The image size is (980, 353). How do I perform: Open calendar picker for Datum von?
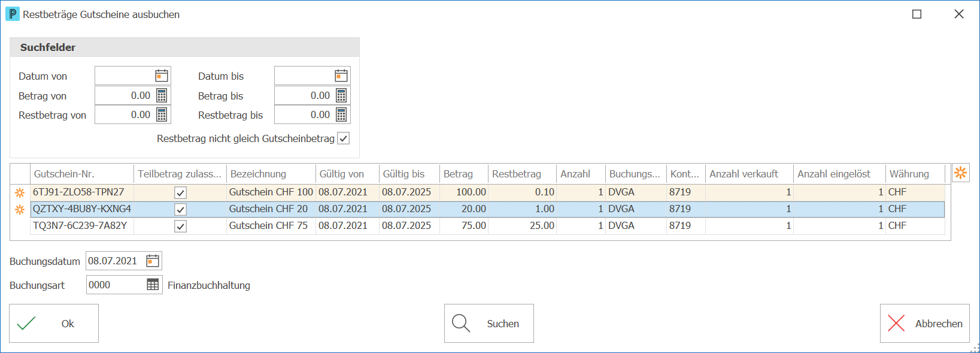(162, 76)
